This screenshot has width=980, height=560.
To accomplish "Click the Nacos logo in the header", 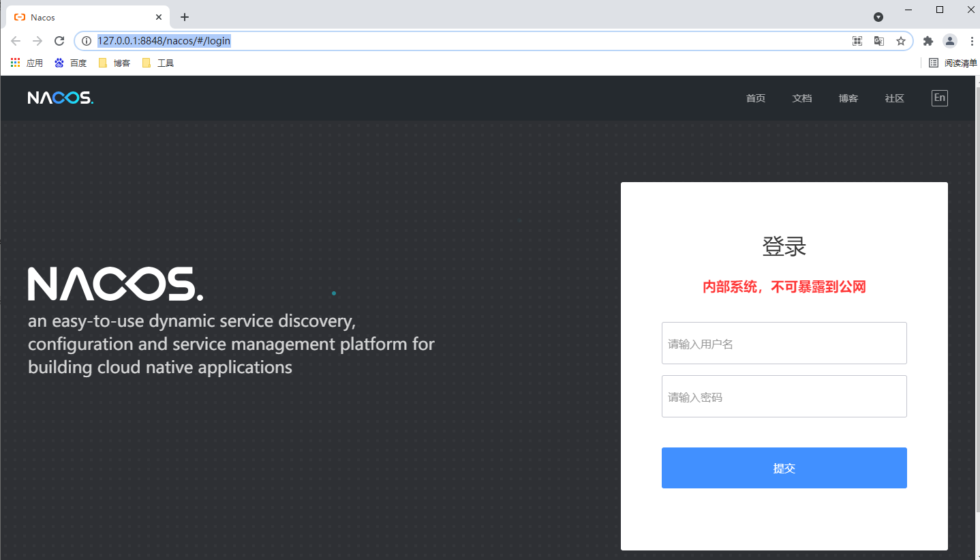I will pyautogui.click(x=61, y=98).
